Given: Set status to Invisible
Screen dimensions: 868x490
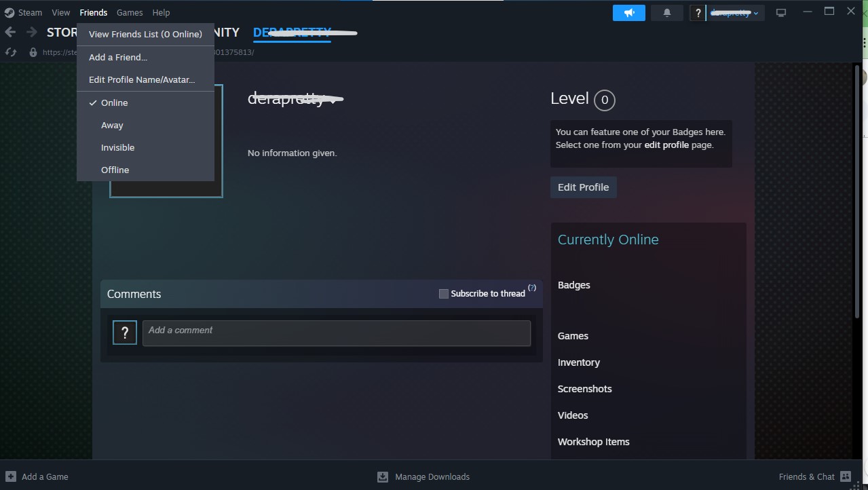Looking at the screenshot, I should [x=117, y=147].
